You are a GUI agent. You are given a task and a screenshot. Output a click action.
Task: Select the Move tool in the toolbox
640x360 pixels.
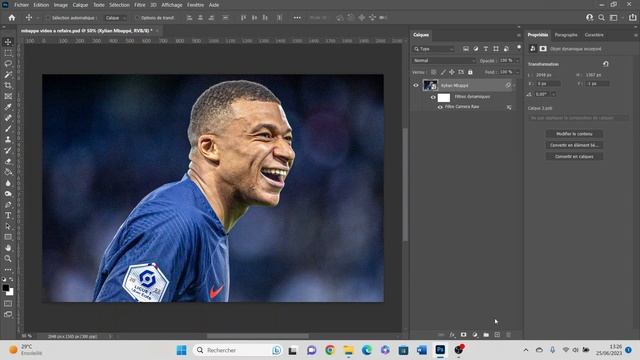[x=8, y=42]
